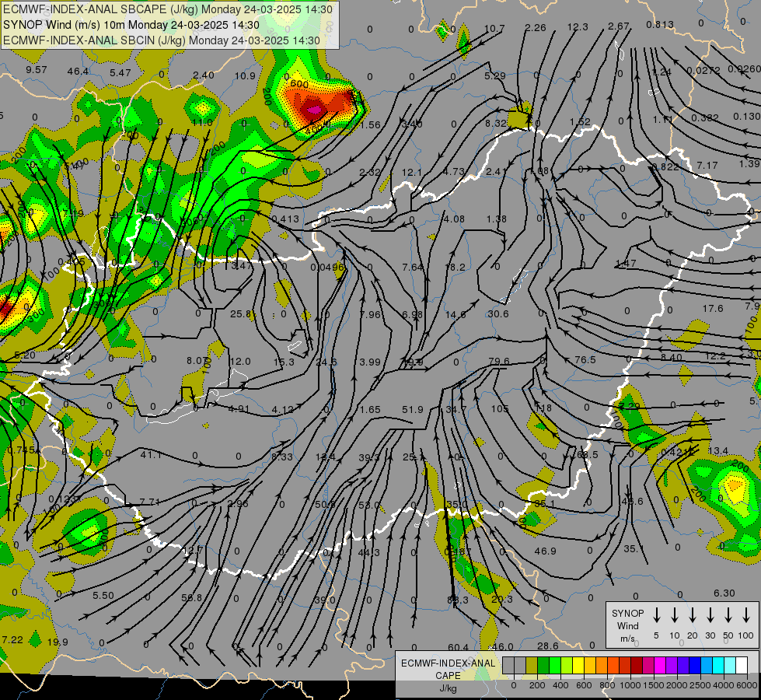This screenshot has height=700, width=761.
Task: Click map value '8.32'
Action: pyautogui.click(x=496, y=124)
